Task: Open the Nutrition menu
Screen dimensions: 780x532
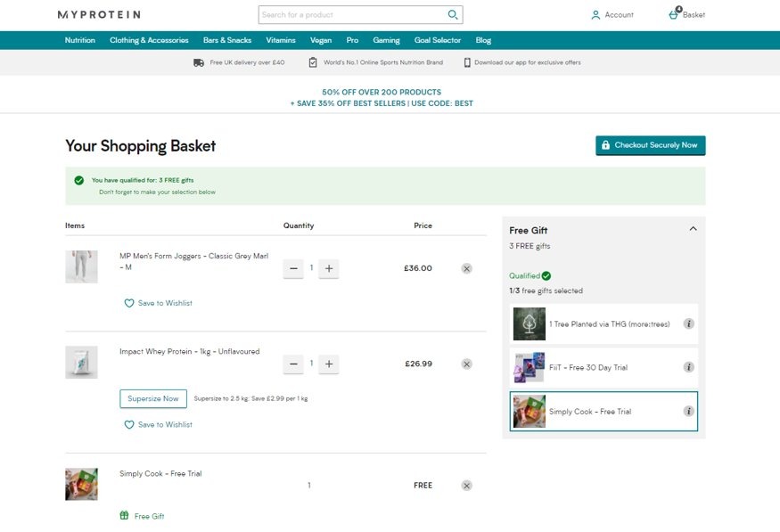Action: click(x=80, y=40)
